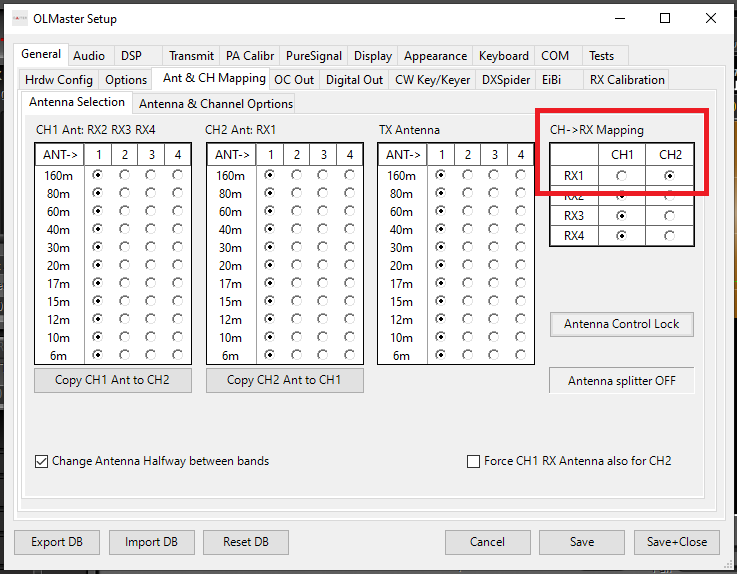This screenshot has height=574, width=737.
Task: Uncheck Change Antenna Halfway between bands
Action: point(42,461)
